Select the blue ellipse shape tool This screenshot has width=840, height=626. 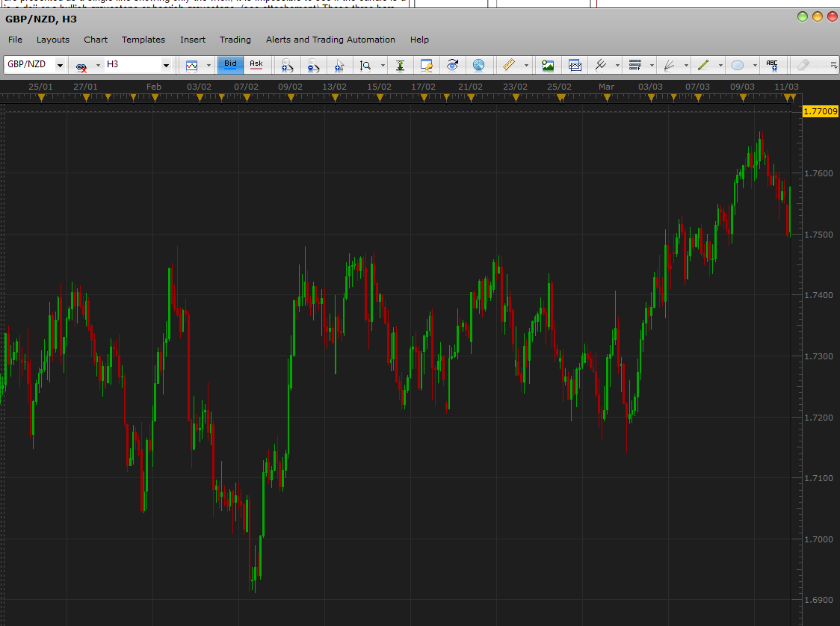point(738,65)
